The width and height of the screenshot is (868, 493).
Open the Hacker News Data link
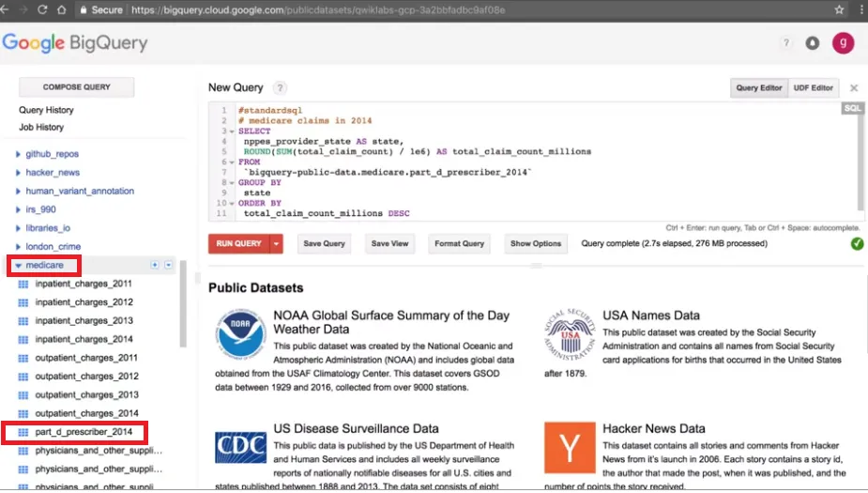654,428
